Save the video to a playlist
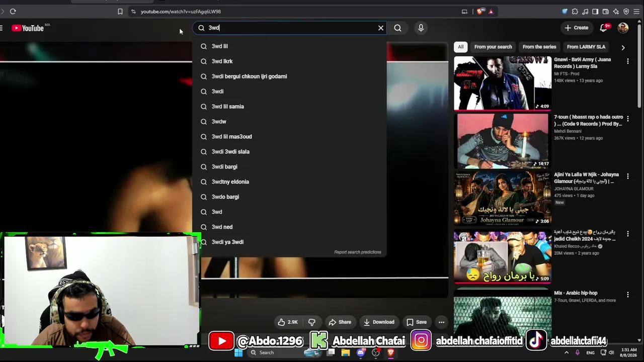The height and width of the screenshot is (362, 644). [x=417, y=322]
